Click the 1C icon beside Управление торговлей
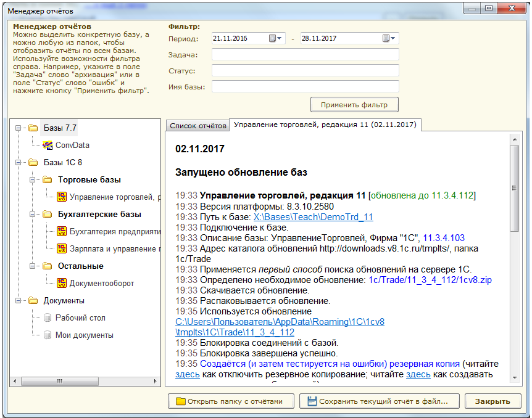 pos(62,197)
